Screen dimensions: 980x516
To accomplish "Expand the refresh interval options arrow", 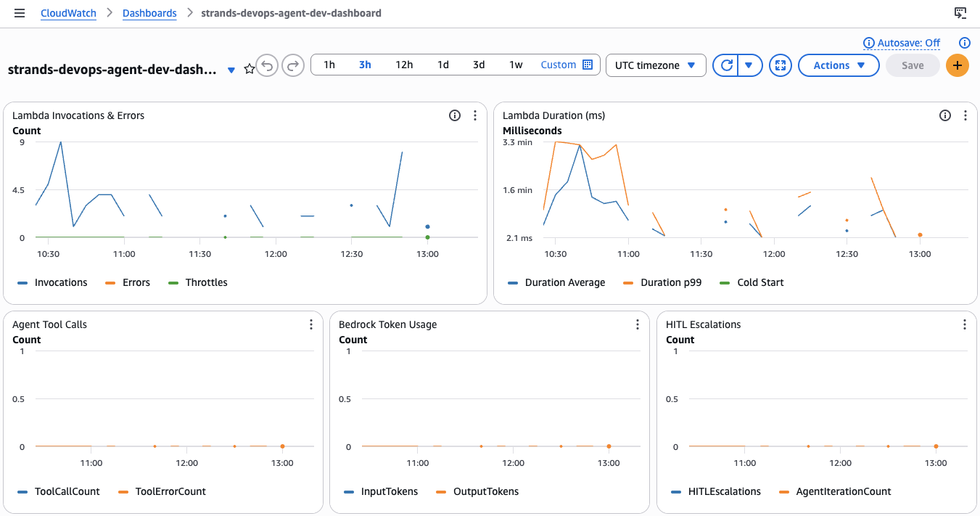I will [749, 65].
